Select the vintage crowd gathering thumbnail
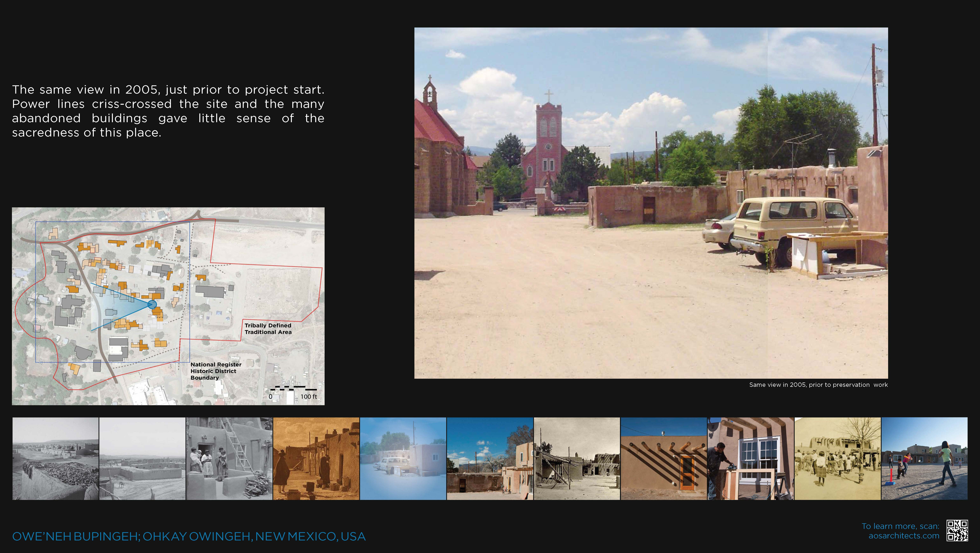Image resolution: width=980 pixels, height=553 pixels. [837, 459]
